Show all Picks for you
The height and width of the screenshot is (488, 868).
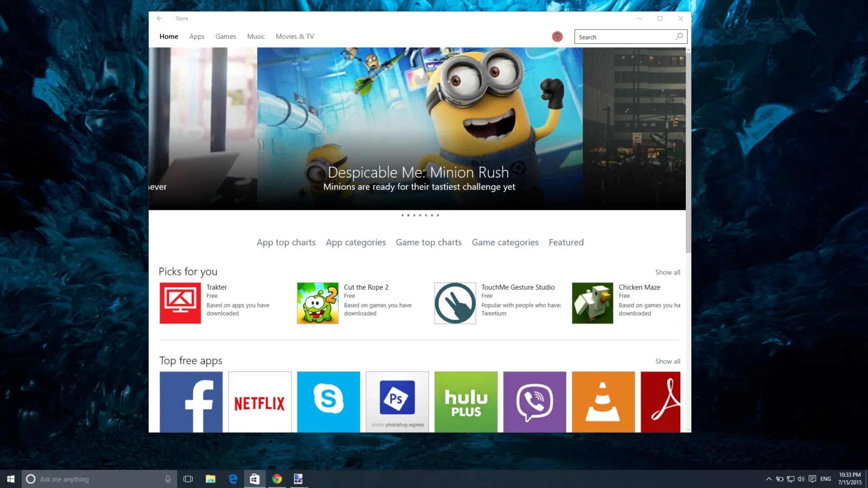click(x=667, y=272)
